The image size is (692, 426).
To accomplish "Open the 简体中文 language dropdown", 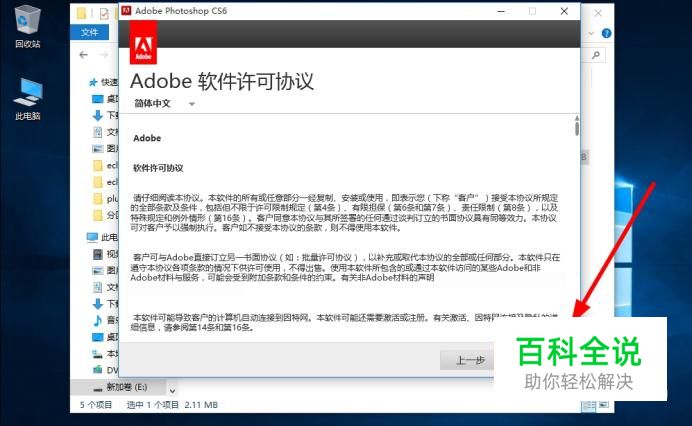I will pyautogui.click(x=164, y=103).
